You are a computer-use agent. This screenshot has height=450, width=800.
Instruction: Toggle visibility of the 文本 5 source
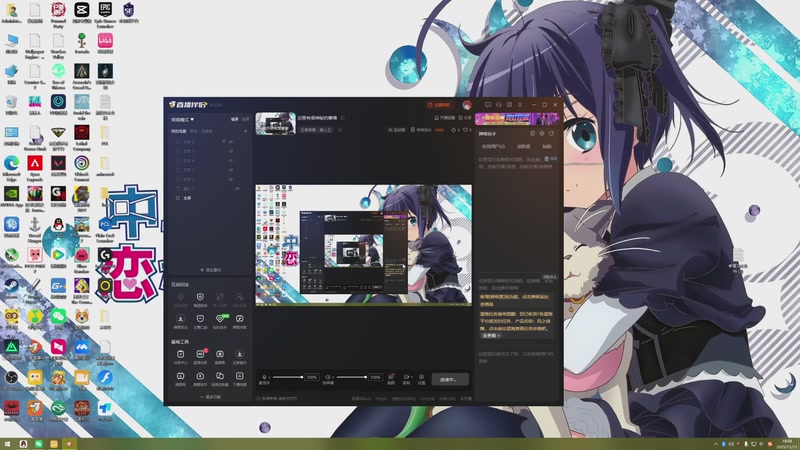231,151
